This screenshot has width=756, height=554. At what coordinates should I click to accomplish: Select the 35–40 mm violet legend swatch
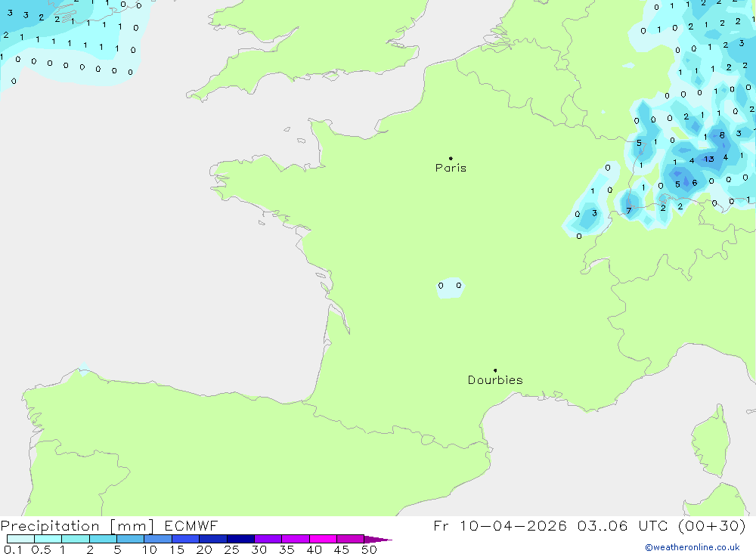296,539
